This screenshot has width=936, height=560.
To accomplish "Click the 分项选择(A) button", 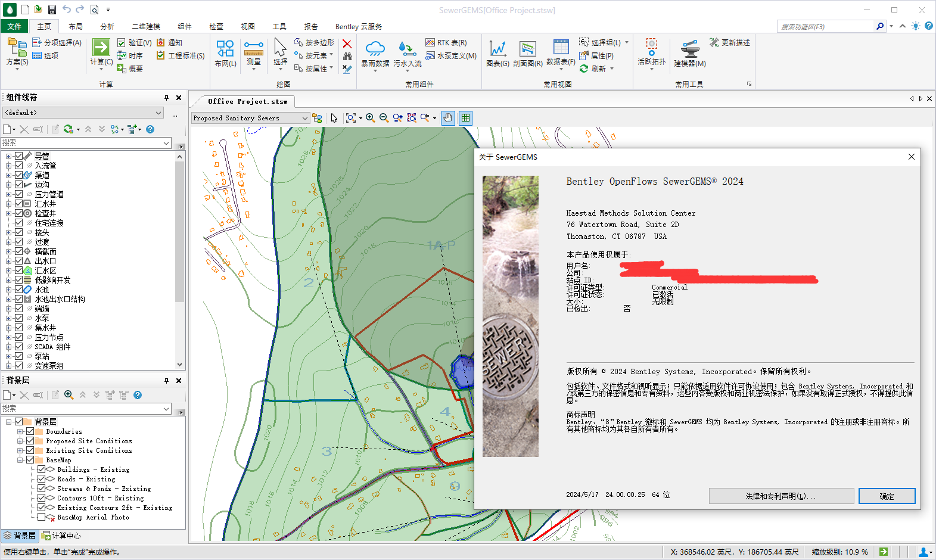I will pos(57,42).
